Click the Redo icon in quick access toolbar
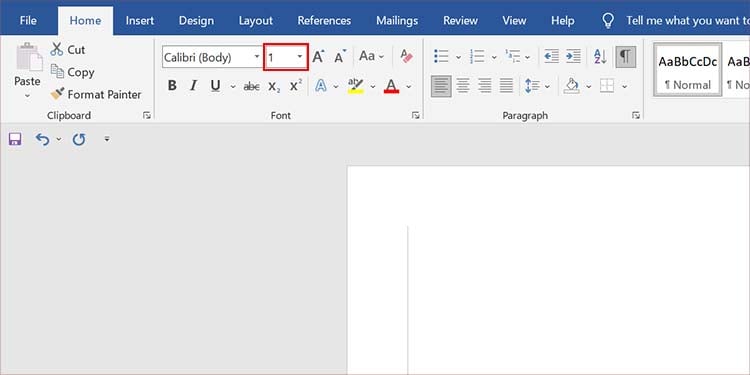The image size is (750, 375). coord(78,139)
